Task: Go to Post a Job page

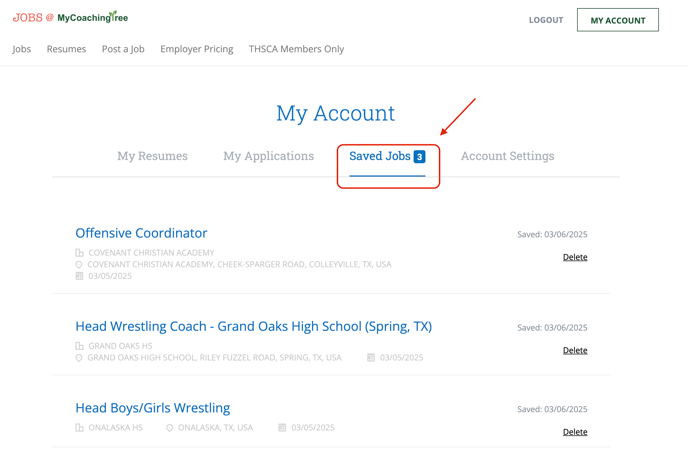Action: click(123, 49)
